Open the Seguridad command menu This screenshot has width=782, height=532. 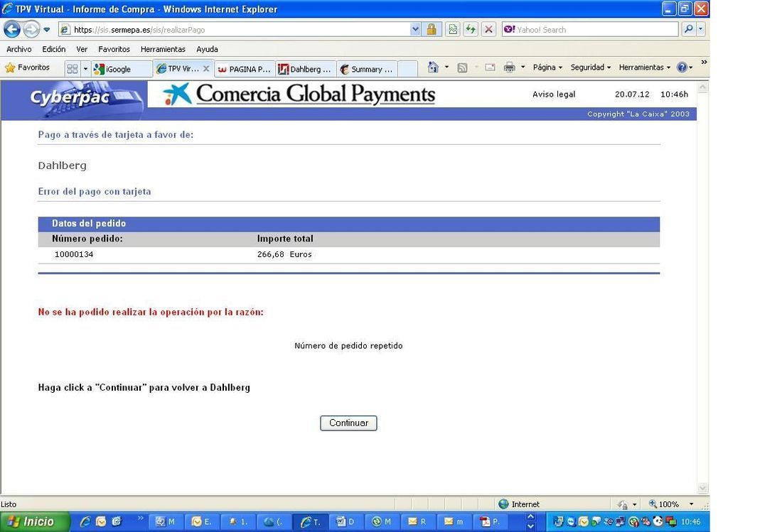(x=591, y=67)
